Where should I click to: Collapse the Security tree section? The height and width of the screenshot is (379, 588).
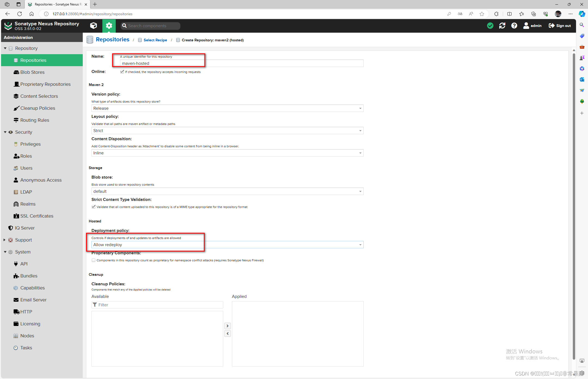pos(5,132)
